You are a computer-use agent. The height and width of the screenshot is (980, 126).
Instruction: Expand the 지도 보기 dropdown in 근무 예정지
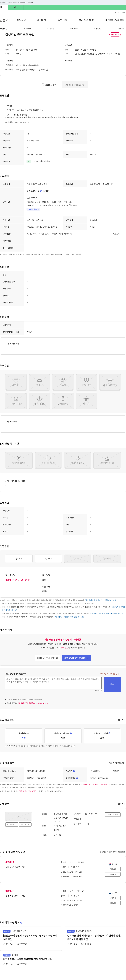tap(117, 234)
